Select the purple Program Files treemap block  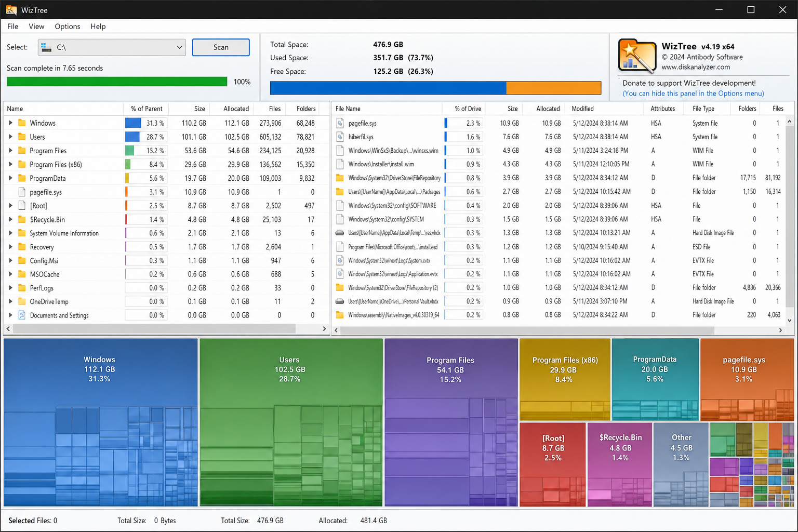pos(451,422)
